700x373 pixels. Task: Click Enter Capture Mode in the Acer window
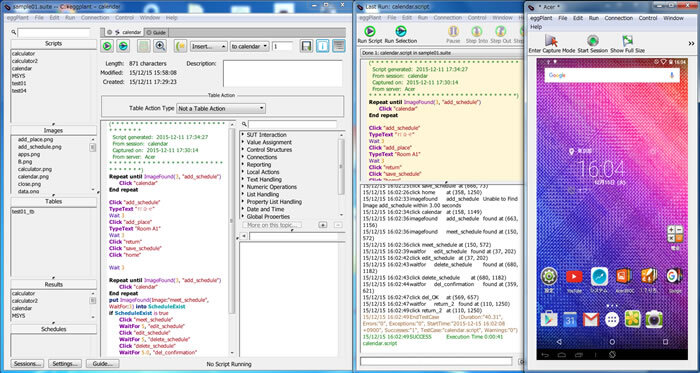(552, 44)
